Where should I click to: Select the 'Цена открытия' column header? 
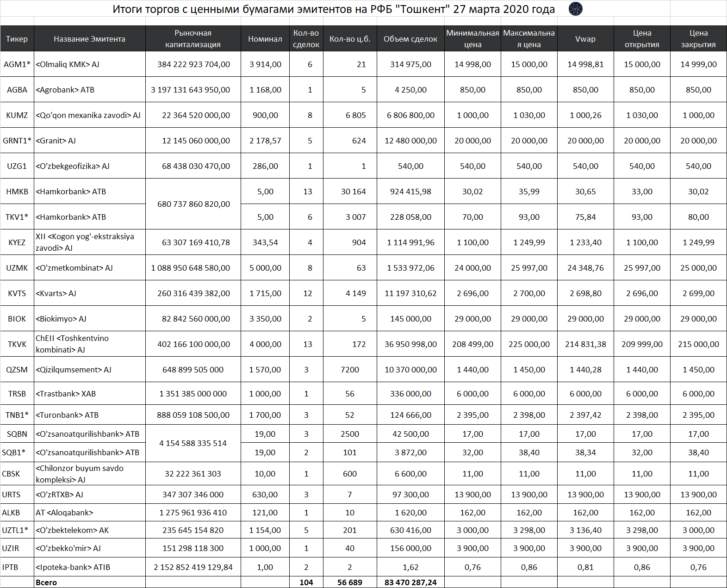click(x=642, y=39)
